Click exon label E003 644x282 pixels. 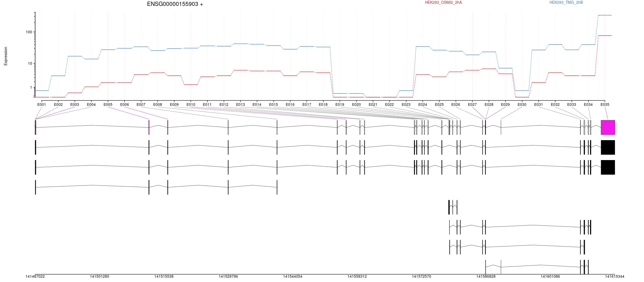pos(75,104)
